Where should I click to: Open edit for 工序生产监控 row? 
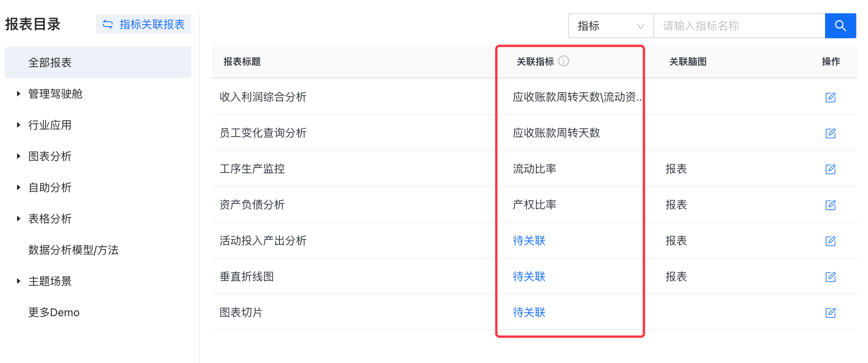coord(830,169)
